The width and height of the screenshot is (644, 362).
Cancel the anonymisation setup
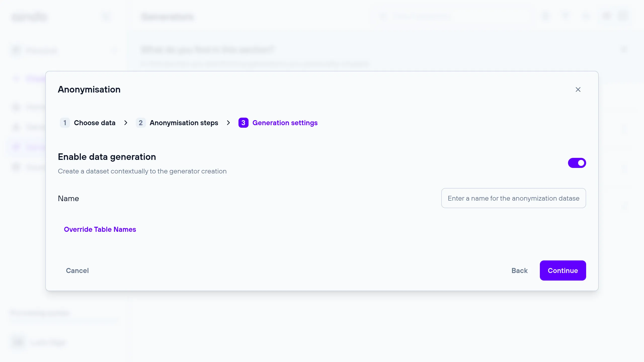point(77,270)
